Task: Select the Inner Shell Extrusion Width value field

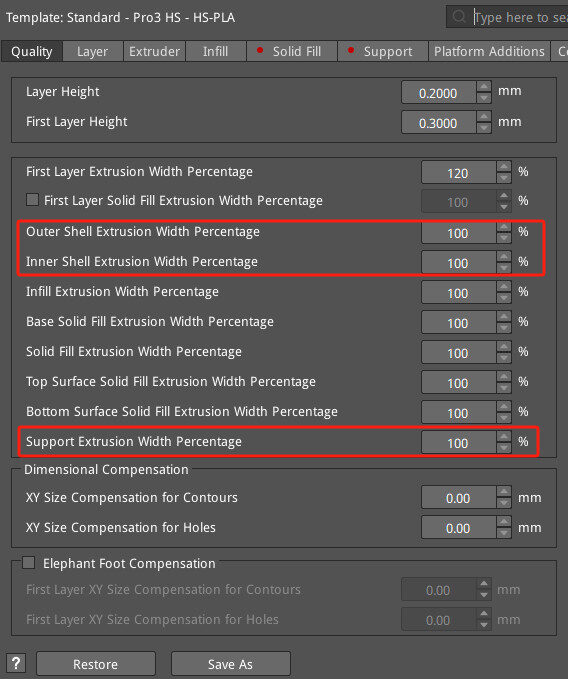Action: click(458, 262)
